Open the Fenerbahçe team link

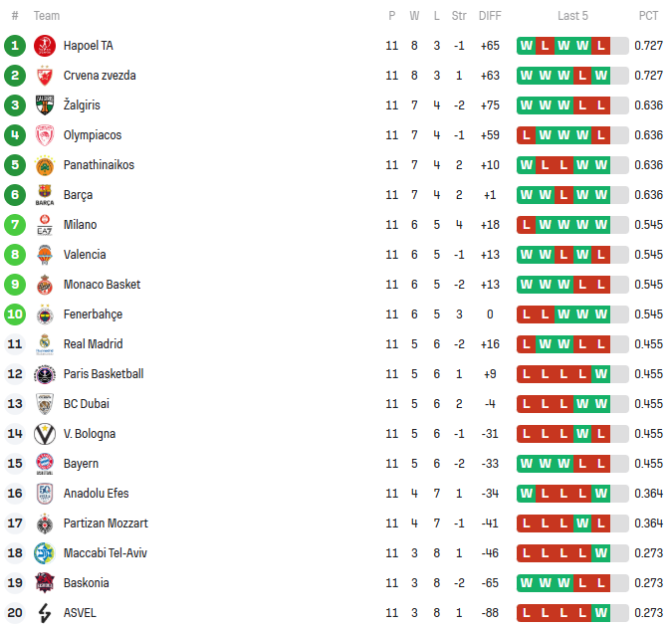pyautogui.click(x=93, y=314)
